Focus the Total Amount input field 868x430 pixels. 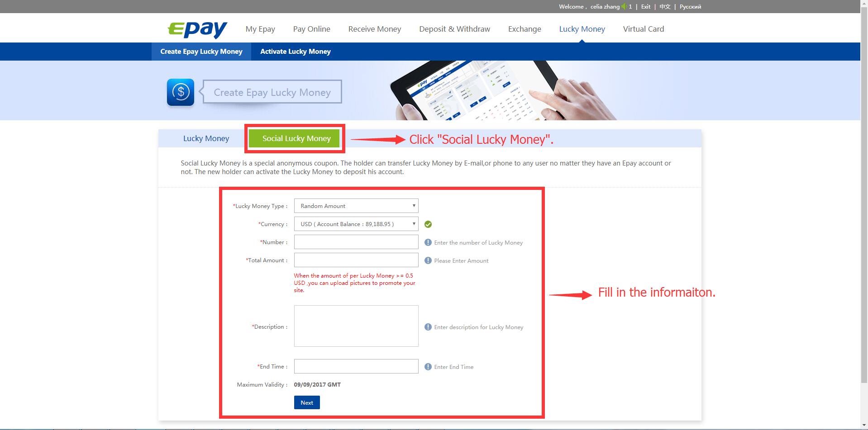pyautogui.click(x=356, y=260)
